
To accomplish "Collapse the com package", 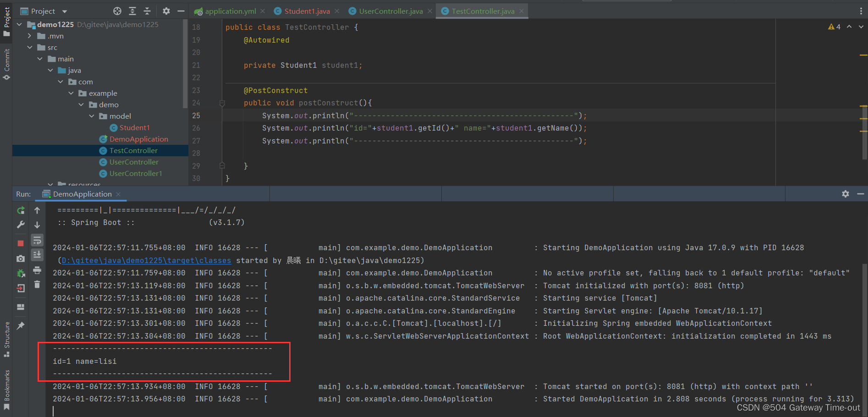I will tap(60, 82).
